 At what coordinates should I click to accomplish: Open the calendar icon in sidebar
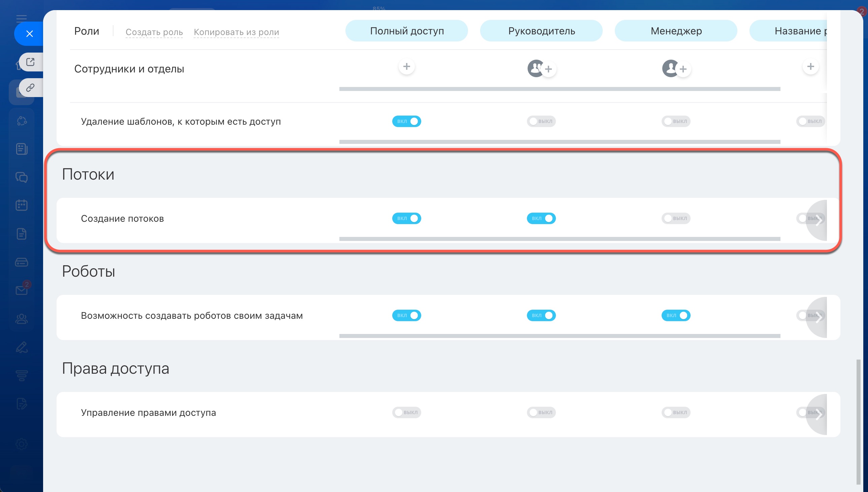point(22,205)
